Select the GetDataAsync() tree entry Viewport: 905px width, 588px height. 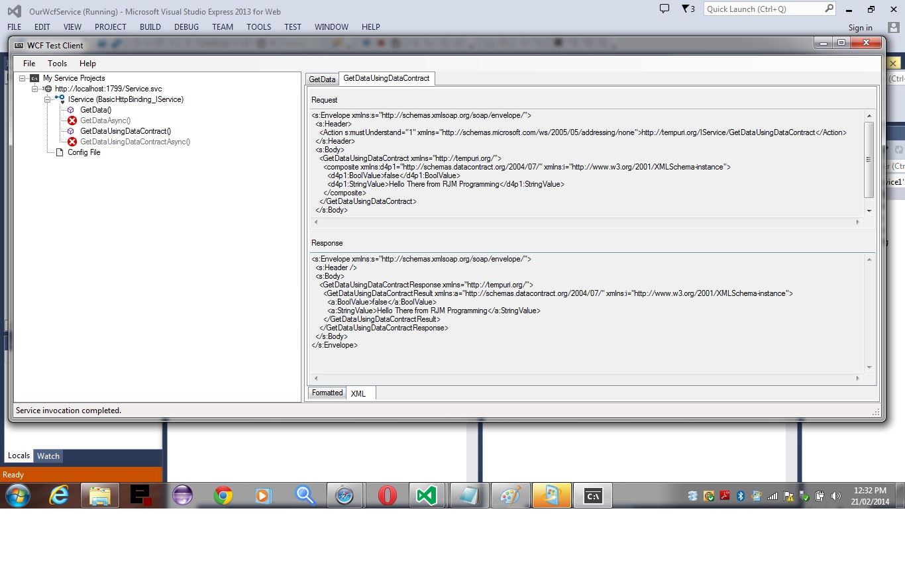(105, 121)
